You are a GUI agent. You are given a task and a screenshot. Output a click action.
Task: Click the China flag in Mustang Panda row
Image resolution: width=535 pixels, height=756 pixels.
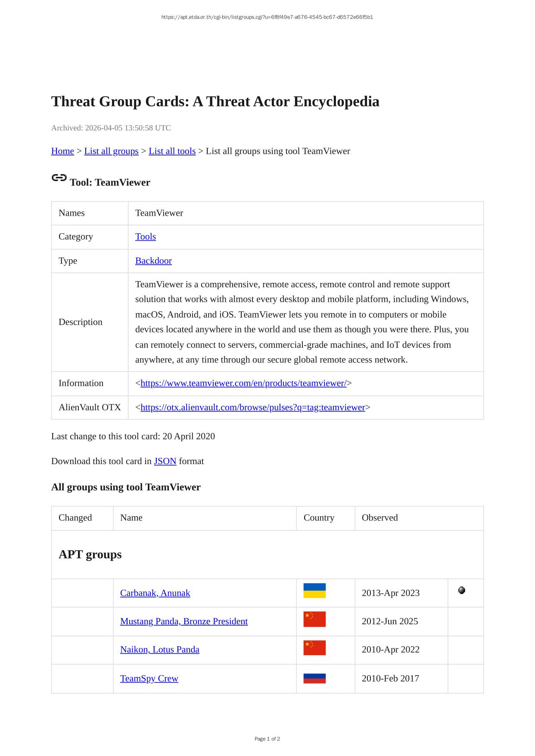314,619
